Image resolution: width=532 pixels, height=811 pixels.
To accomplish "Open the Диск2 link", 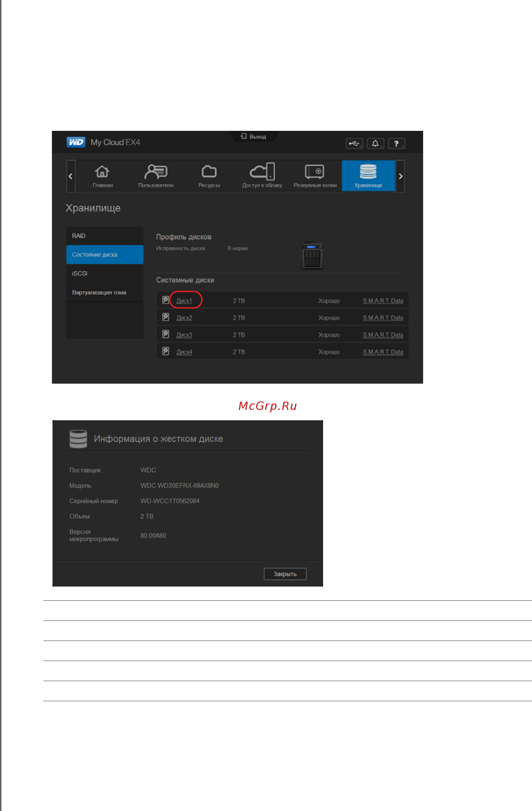I will pyautogui.click(x=184, y=317).
